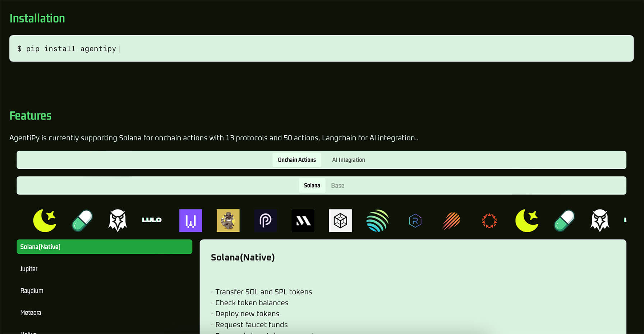Click the LULO protocol logo
The height and width of the screenshot is (334, 644).
click(151, 220)
